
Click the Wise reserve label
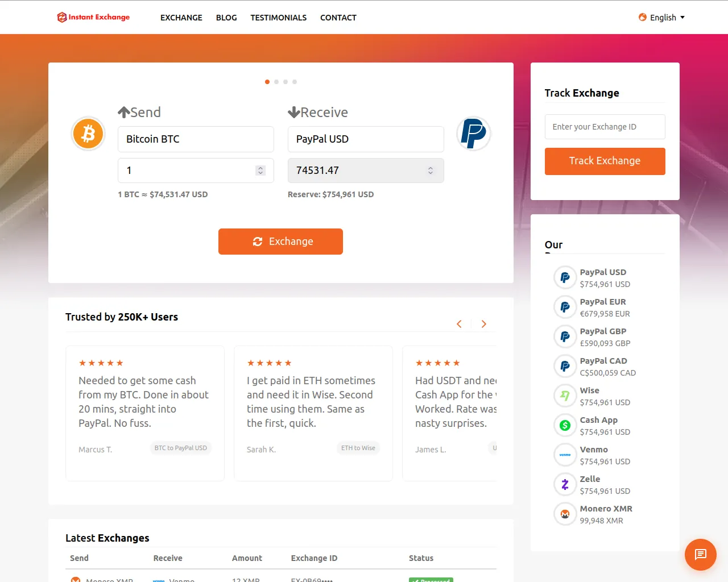[x=590, y=390]
